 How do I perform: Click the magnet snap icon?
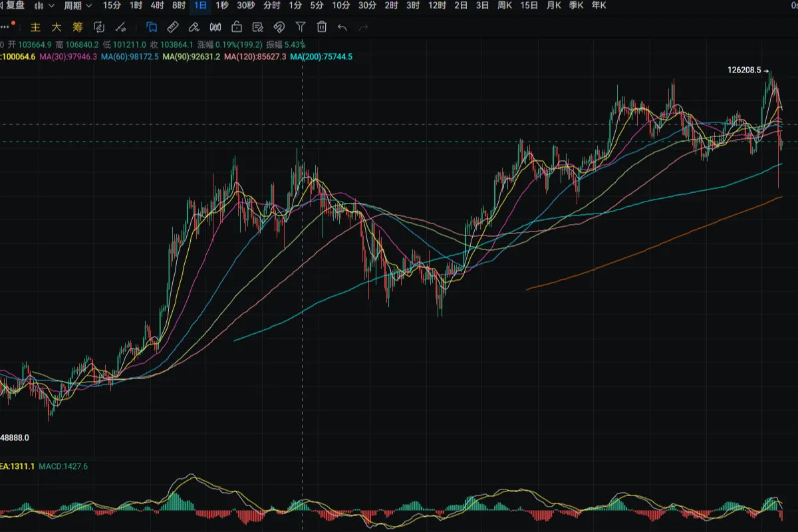pyautogui.click(x=279, y=27)
